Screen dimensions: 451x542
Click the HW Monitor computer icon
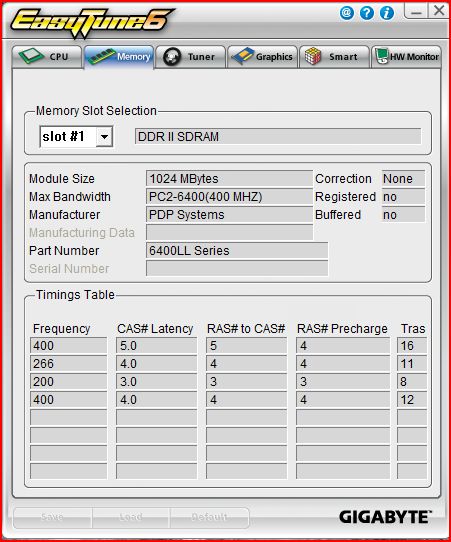(382, 56)
